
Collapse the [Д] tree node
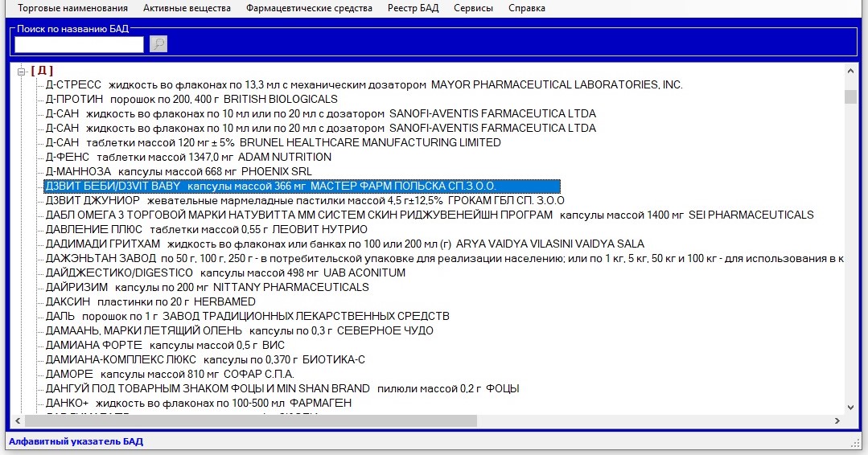[x=22, y=71]
